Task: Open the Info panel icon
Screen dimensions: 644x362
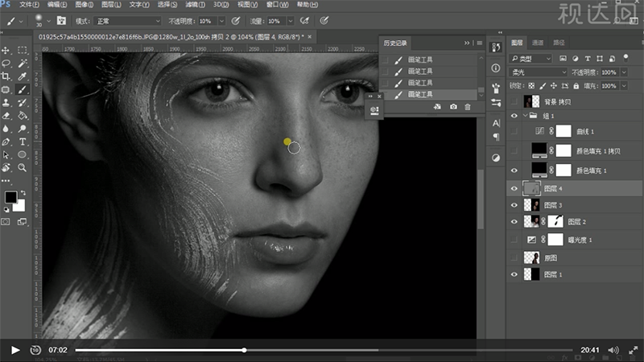Action: coord(496,68)
